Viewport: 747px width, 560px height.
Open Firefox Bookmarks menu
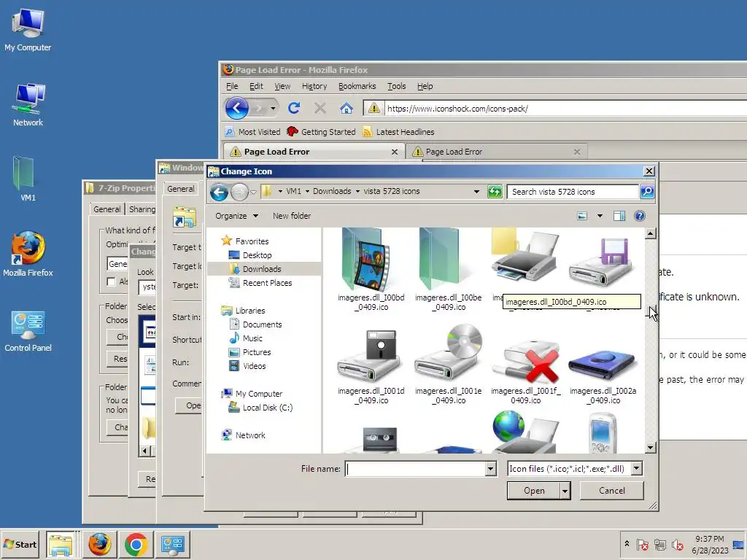pyautogui.click(x=357, y=86)
